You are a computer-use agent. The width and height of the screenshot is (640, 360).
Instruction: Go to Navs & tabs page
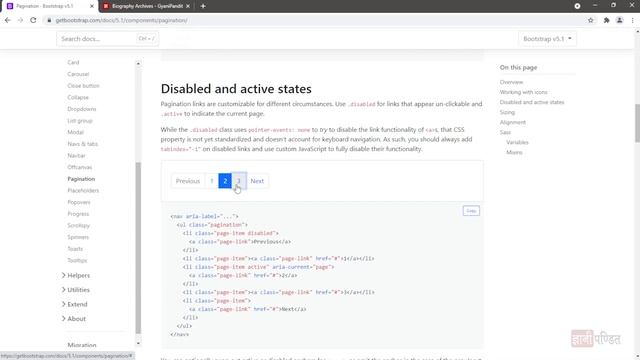[82, 144]
